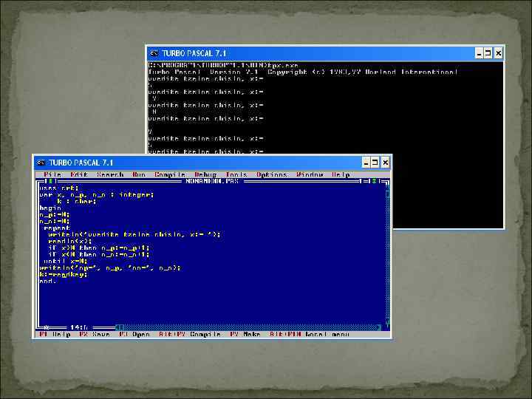Screen dimensions: 532x399
Task: Click the writeln 'vvedite tseloe chislo' code line
Action: (134, 234)
